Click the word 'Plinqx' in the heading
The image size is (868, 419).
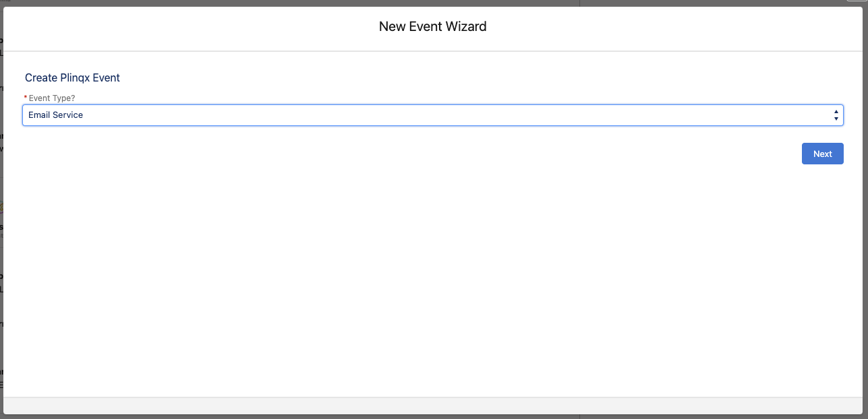pos(75,78)
